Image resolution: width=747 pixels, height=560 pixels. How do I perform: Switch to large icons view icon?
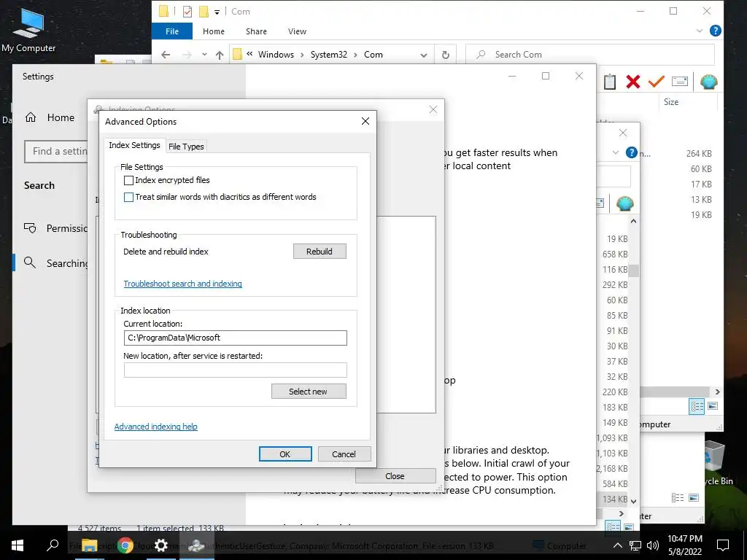pyautogui.click(x=713, y=406)
